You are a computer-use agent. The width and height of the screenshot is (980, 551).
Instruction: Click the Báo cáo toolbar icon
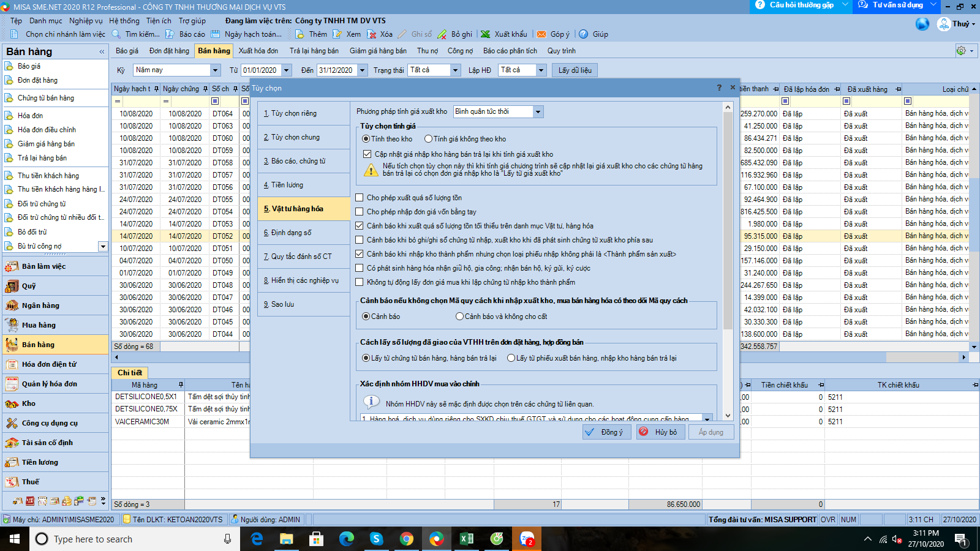tap(170, 34)
